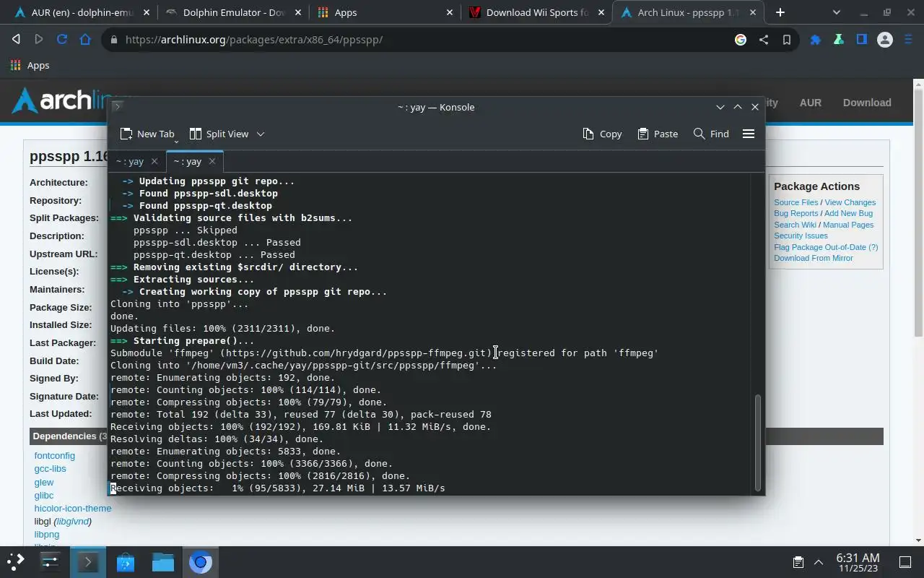Click the green flask extension icon
Screen dimensions: 924x578
point(839,40)
